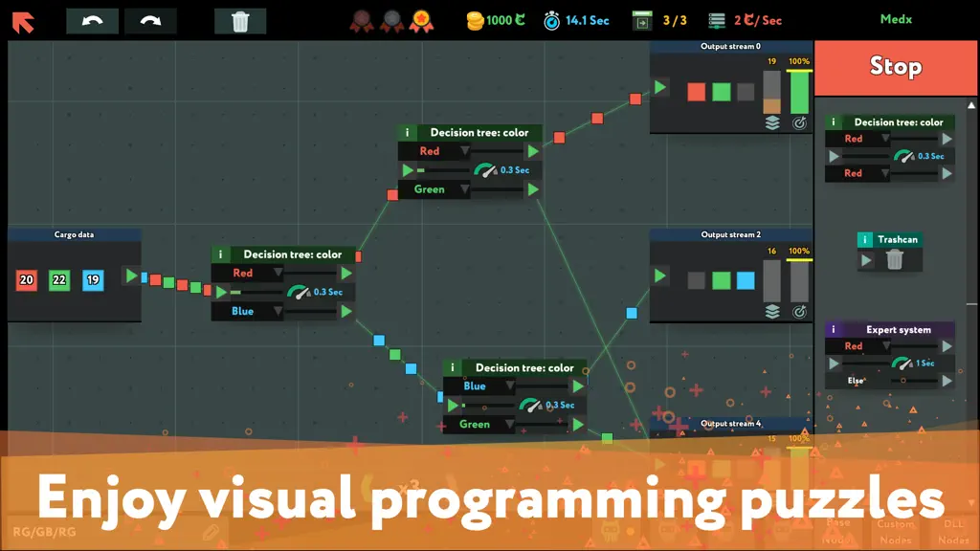This screenshot has width=980, height=551.
Task: Click the 14.1 Sec timer value
Action: (587, 21)
